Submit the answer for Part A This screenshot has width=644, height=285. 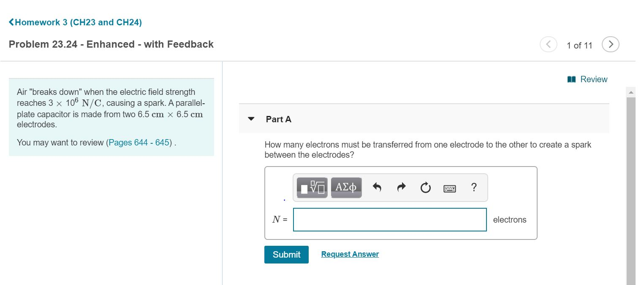tap(286, 254)
